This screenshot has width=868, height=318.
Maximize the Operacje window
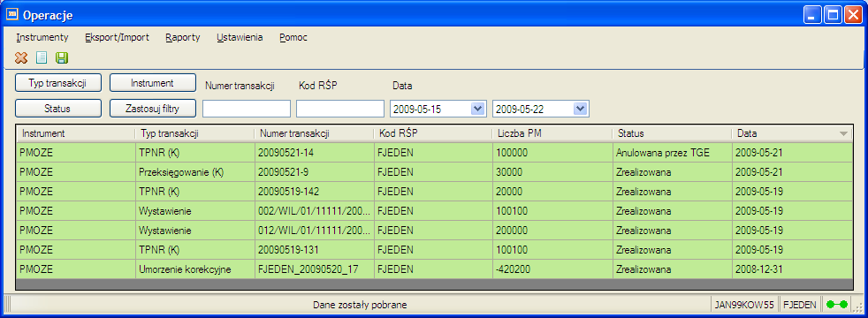pos(833,14)
